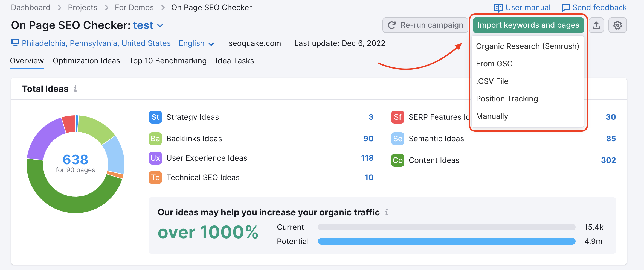The width and height of the screenshot is (644, 270).
Task: Click the export upload icon
Action: coord(596,25)
